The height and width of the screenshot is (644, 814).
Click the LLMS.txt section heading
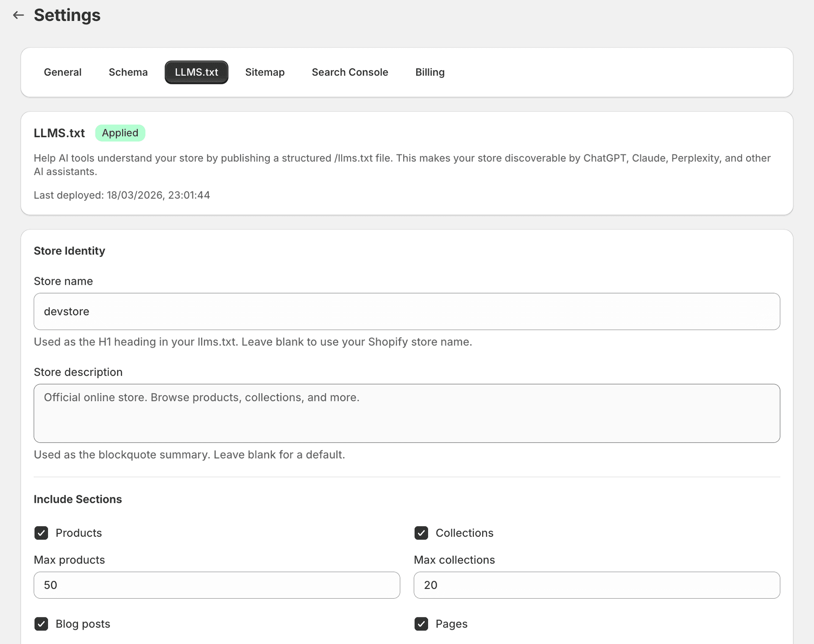click(59, 133)
